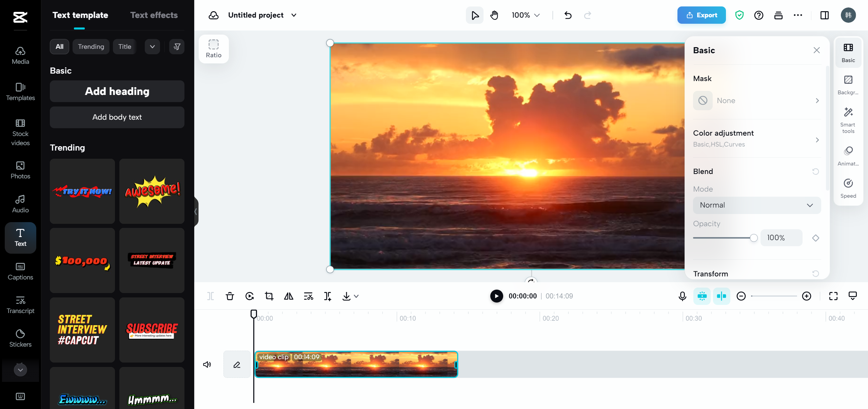Open the Normal blend mode dropdown
868x409 pixels.
(x=756, y=205)
